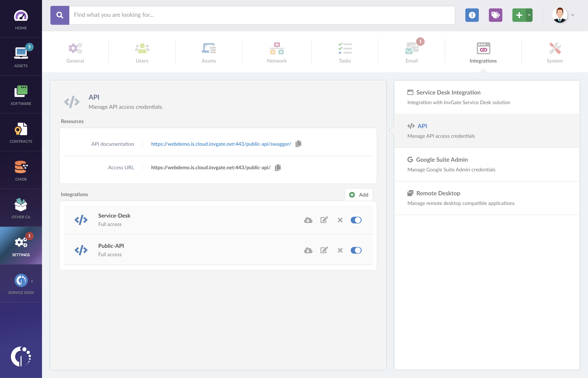Open the swagger API documentation link
Image resolution: width=588 pixels, height=378 pixels.
[x=221, y=144]
